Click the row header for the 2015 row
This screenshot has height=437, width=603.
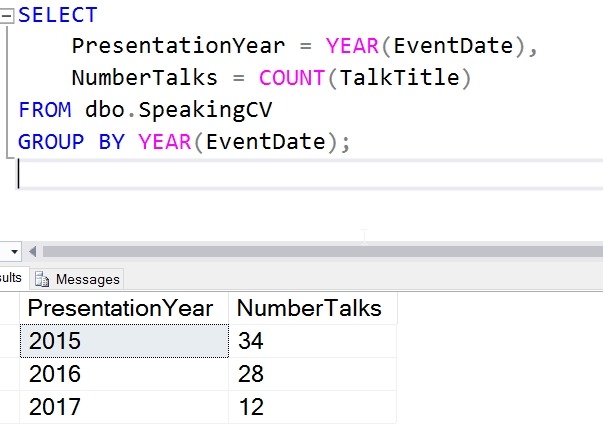tap(10, 341)
